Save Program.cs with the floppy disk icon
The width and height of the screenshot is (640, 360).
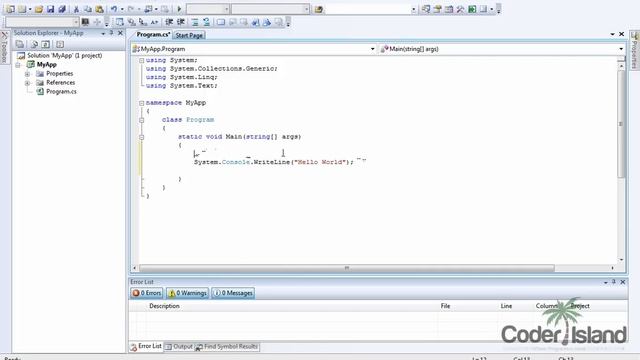click(x=50, y=9)
